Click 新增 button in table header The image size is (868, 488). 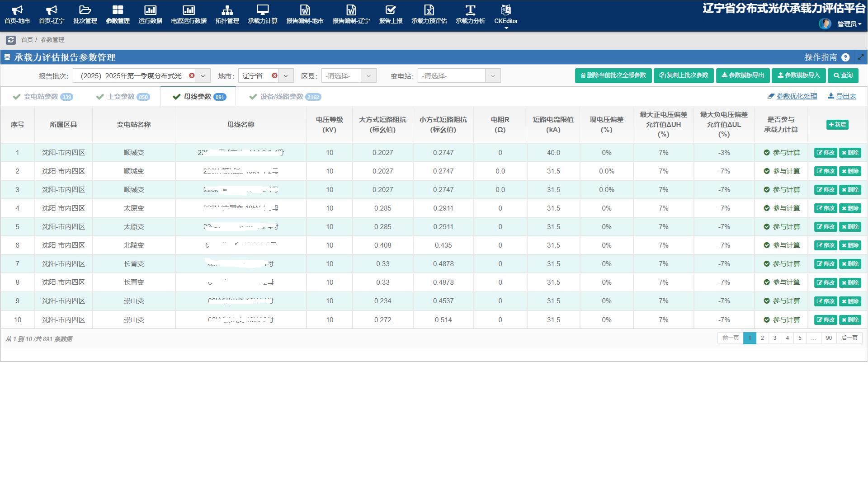point(837,125)
